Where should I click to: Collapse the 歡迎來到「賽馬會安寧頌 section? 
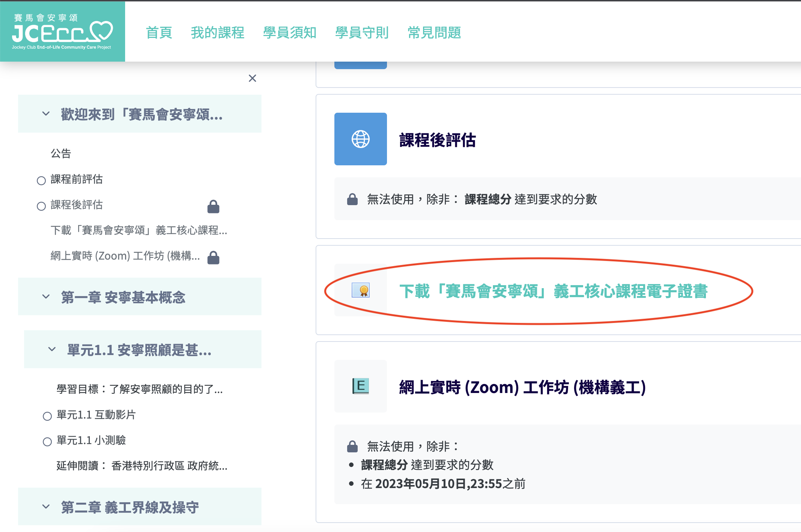pos(46,114)
